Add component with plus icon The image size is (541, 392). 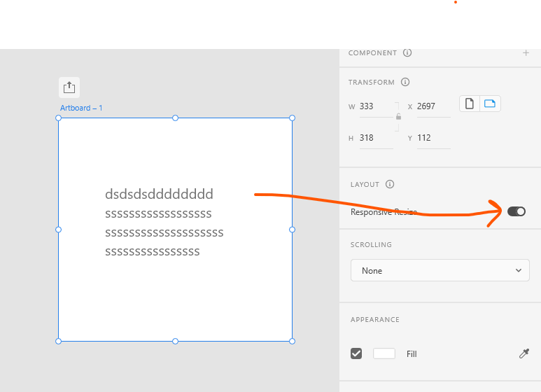[x=526, y=52]
